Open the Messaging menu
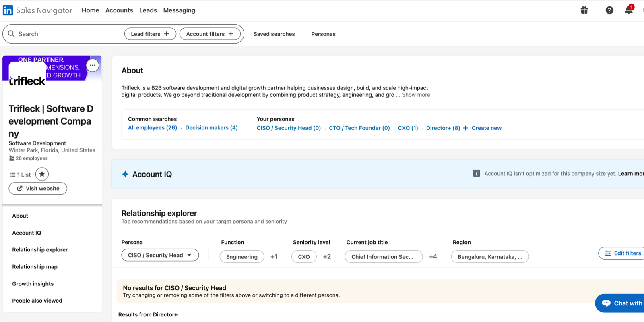The width and height of the screenshot is (644, 322). pos(179,10)
